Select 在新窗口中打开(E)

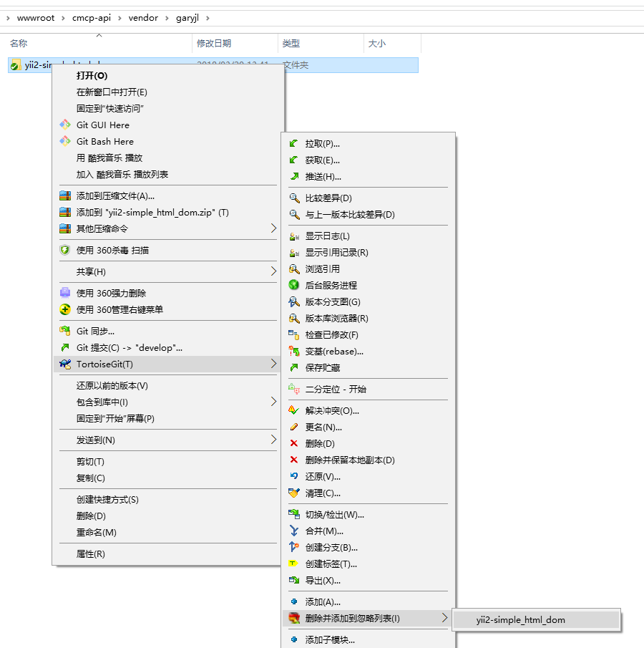tap(168, 92)
